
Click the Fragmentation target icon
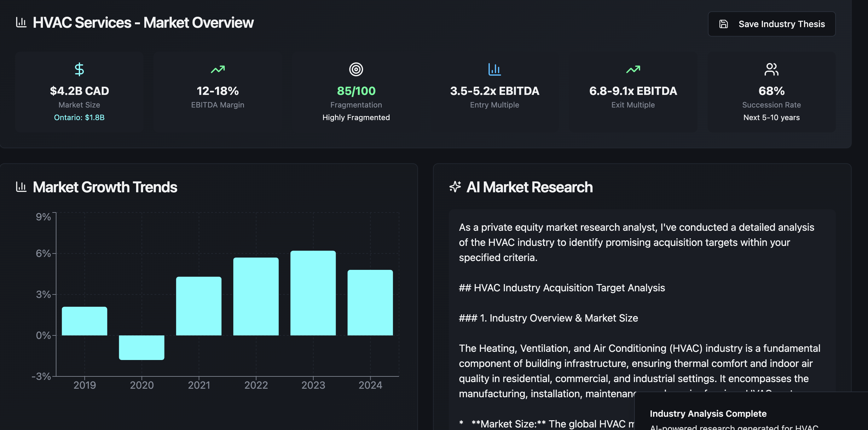click(x=356, y=69)
